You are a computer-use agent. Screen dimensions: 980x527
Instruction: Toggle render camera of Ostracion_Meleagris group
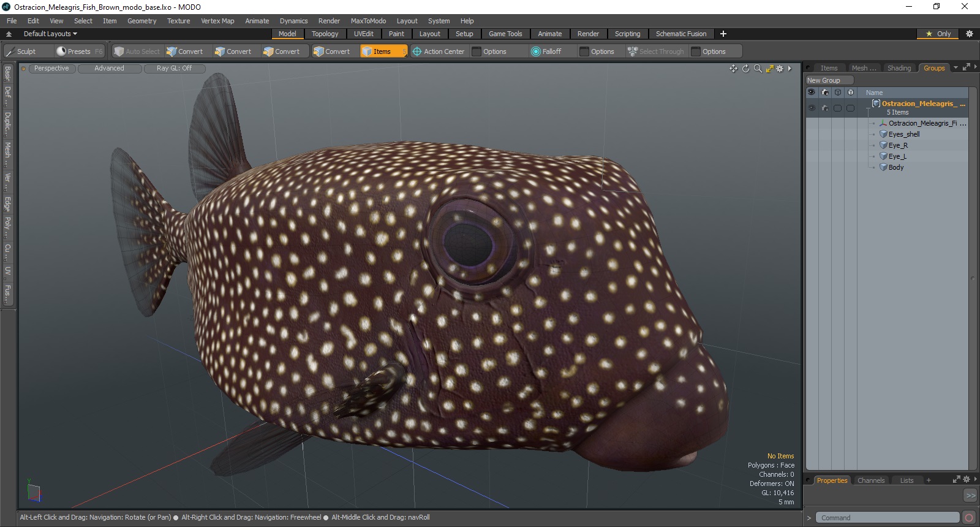(x=825, y=108)
